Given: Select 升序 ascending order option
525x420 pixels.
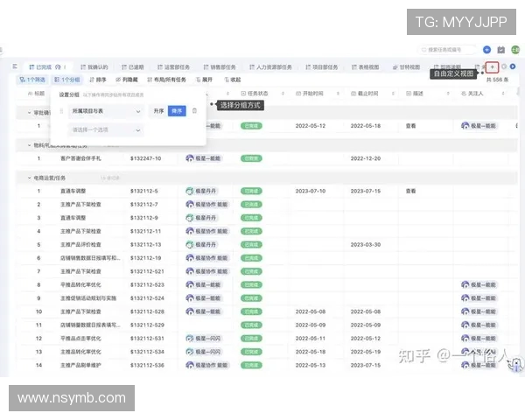Looking at the screenshot, I should point(158,111).
